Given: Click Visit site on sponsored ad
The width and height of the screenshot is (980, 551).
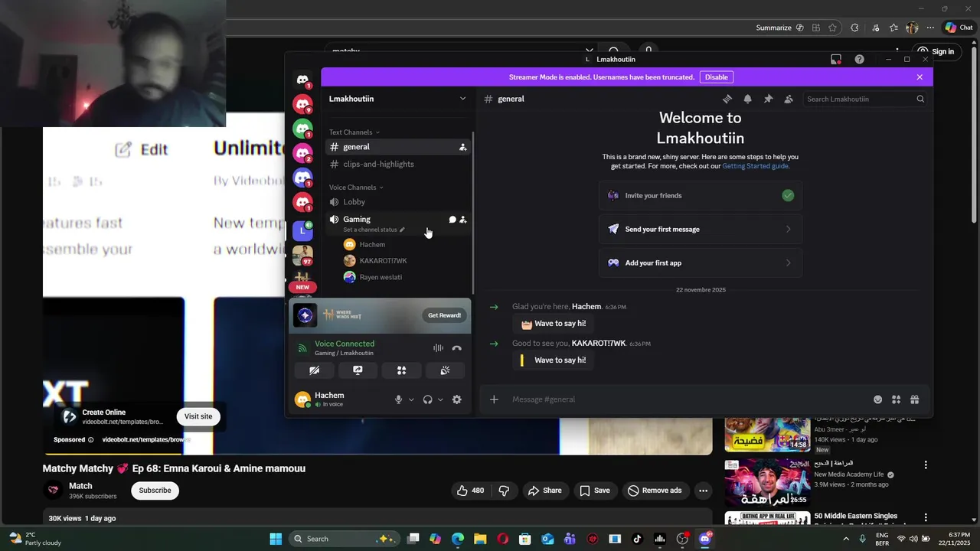Looking at the screenshot, I should [x=198, y=416].
